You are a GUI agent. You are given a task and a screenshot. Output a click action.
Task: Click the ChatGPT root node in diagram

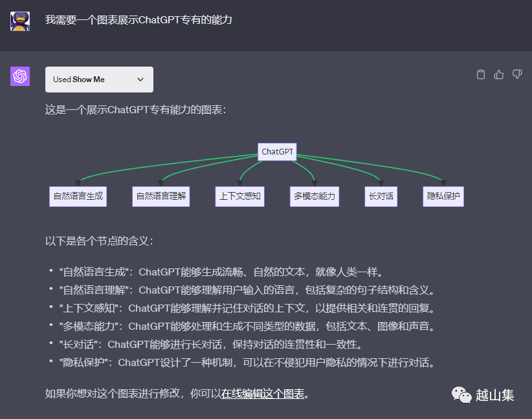(x=277, y=151)
